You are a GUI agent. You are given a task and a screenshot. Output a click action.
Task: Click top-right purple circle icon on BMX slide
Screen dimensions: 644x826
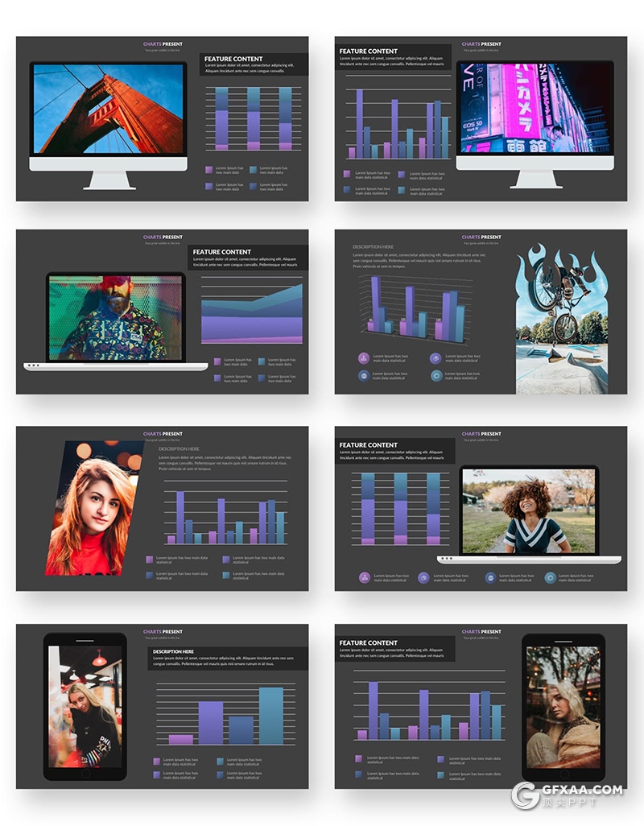coord(436,357)
